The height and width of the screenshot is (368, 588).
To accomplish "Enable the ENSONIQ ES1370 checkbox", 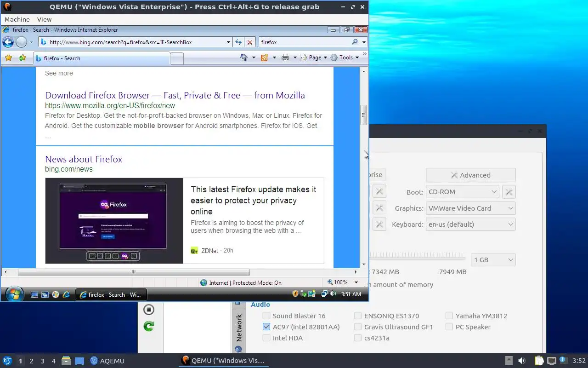I will pyautogui.click(x=358, y=316).
